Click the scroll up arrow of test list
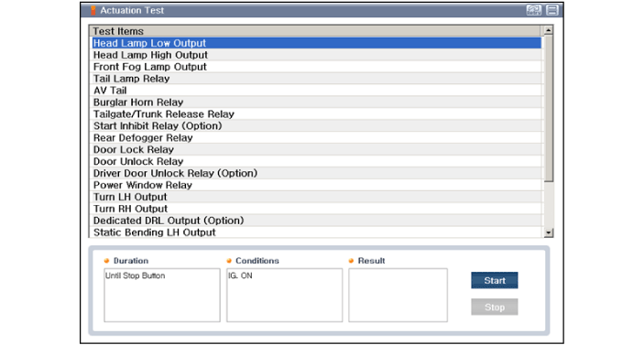644x345 pixels. [548, 30]
